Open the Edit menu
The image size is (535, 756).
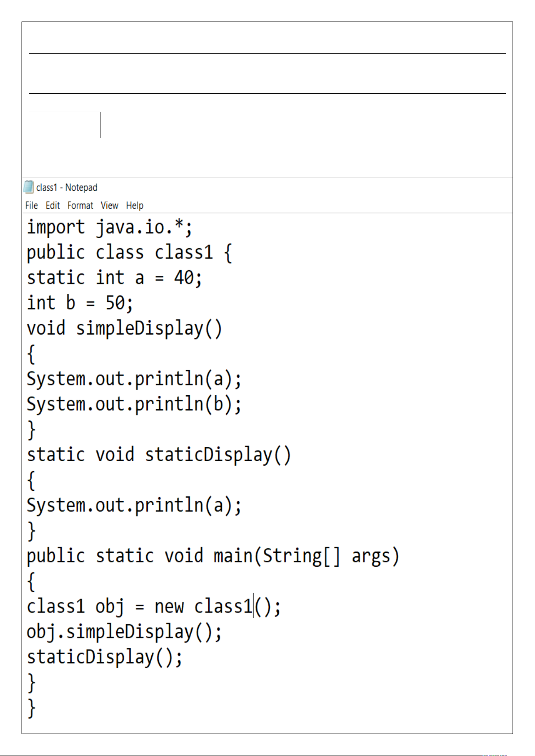pos(53,205)
